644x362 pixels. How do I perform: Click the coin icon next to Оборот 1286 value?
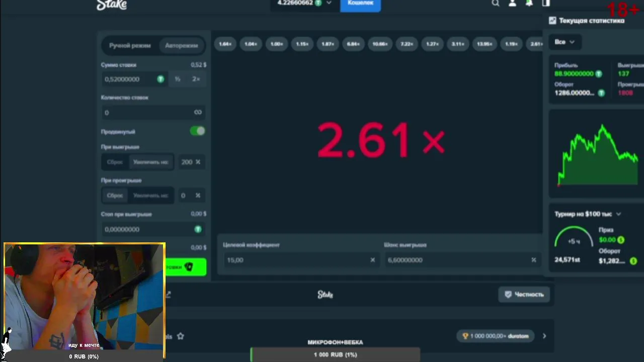[x=601, y=93]
